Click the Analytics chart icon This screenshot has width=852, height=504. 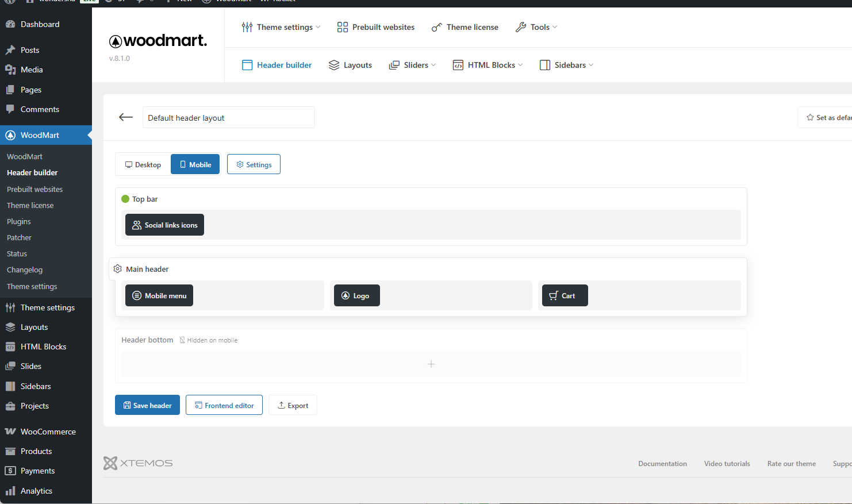(10, 491)
